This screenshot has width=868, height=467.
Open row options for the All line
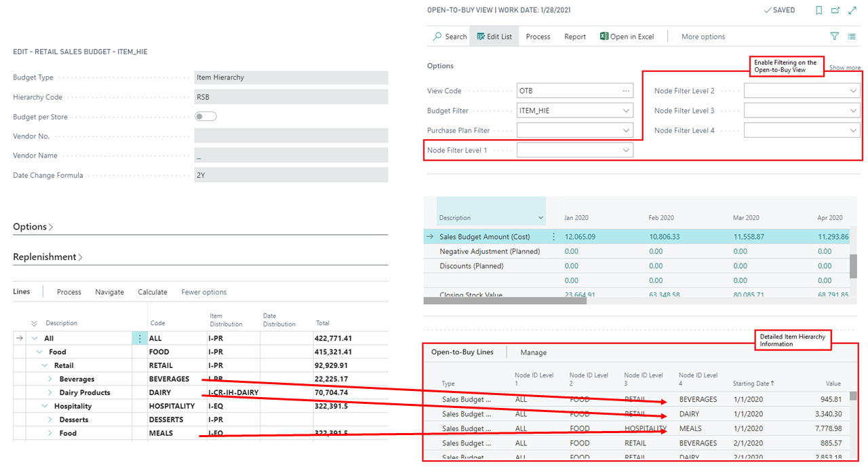click(140, 338)
